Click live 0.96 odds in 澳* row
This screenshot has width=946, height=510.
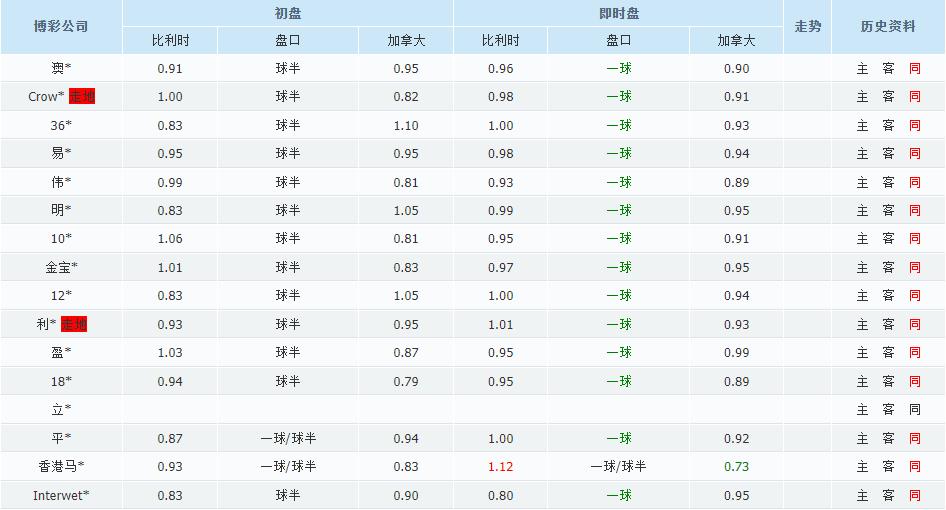501,68
